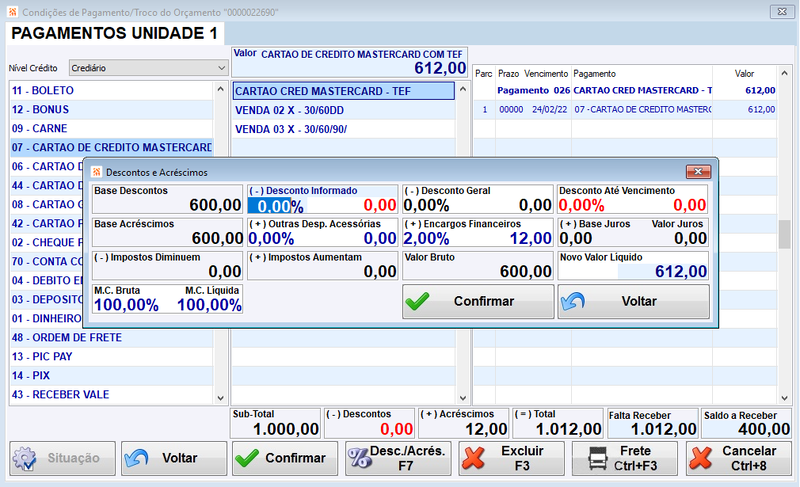Image resolution: width=800 pixels, height=487 pixels.
Task: Select 43 - RECEBER VALE
Action: pyautogui.click(x=111, y=395)
